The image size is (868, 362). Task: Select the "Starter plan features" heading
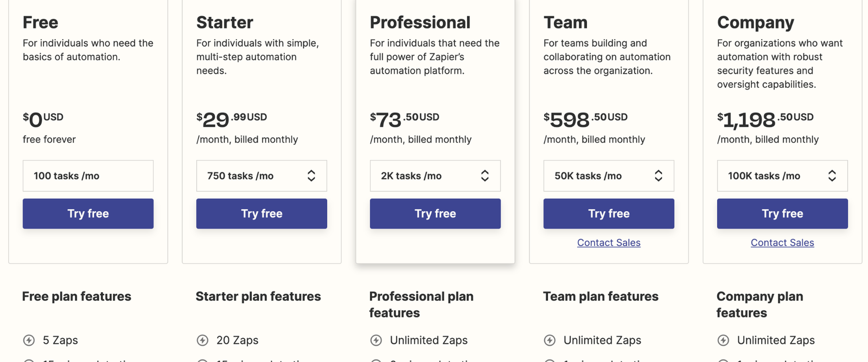(258, 296)
